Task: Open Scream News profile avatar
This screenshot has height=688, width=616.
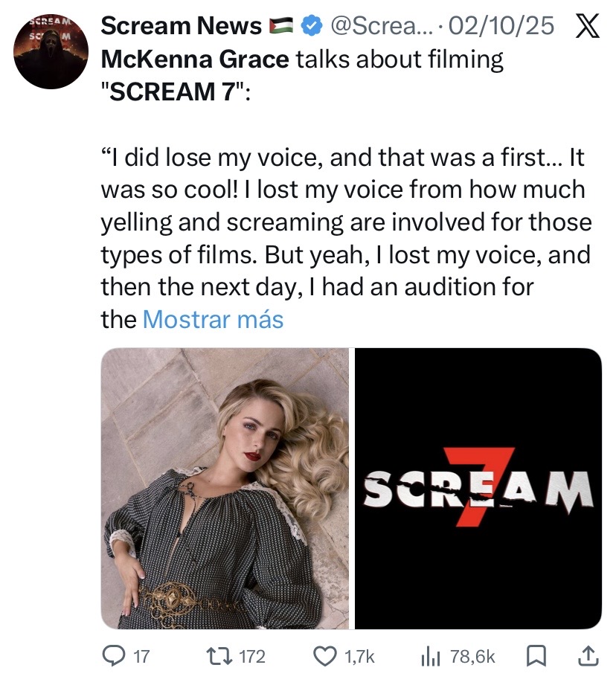Action: pyautogui.click(x=51, y=51)
